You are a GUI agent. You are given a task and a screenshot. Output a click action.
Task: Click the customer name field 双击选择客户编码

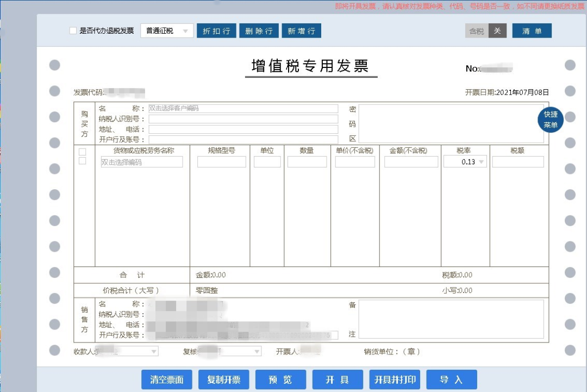pyautogui.click(x=241, y=108)
